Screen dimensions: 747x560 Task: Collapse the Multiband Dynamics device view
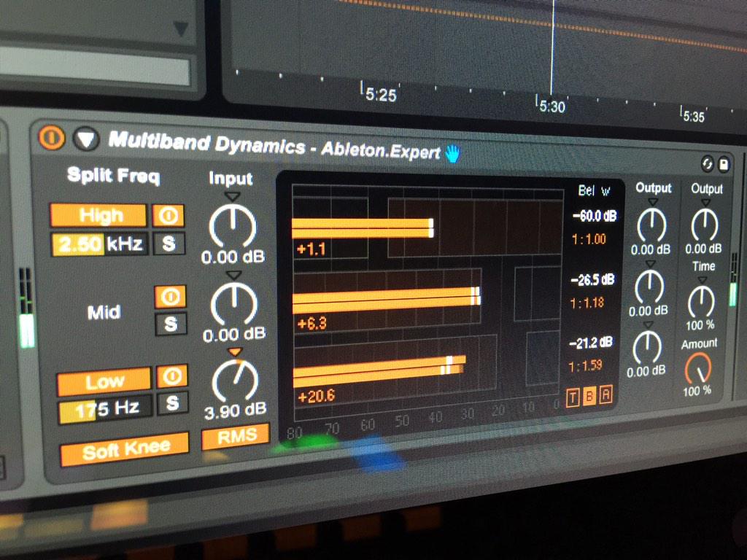point(86,139)
